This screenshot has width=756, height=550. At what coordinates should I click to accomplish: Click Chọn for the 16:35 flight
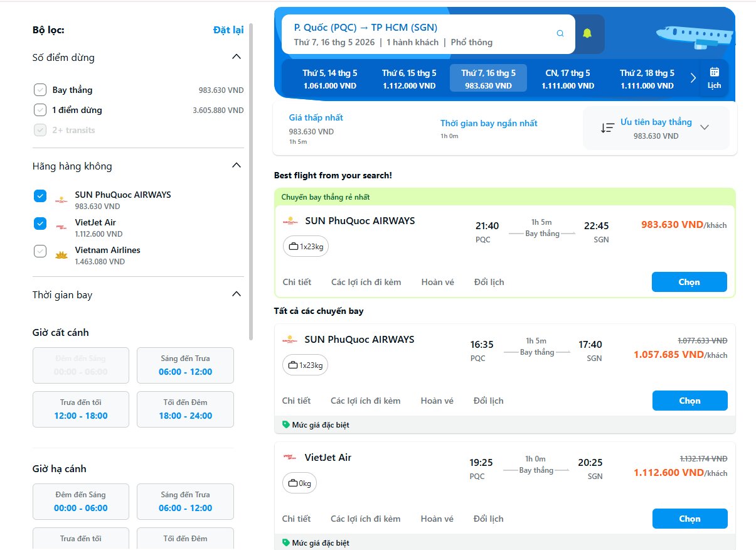[x=689, y=401]
